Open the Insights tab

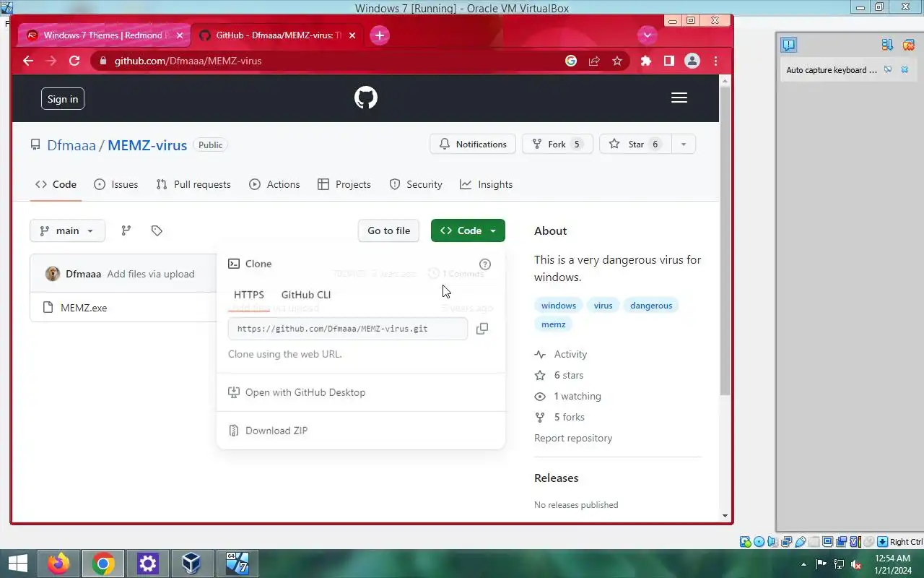point(487,184)
